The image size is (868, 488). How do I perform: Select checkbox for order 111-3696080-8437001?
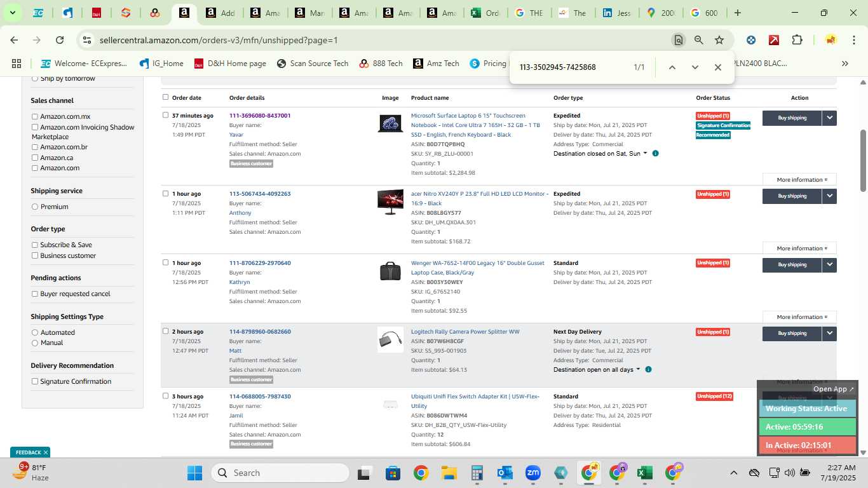point(165,116)
